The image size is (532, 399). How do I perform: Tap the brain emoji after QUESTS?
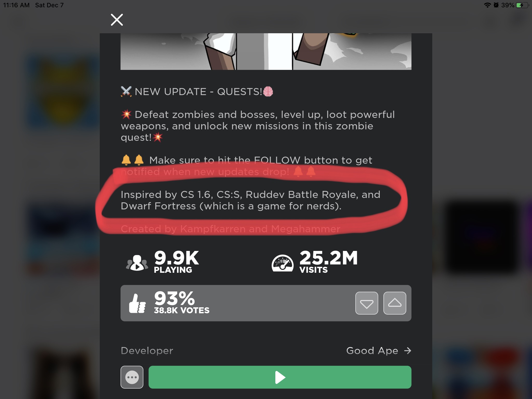click(268, 91)
